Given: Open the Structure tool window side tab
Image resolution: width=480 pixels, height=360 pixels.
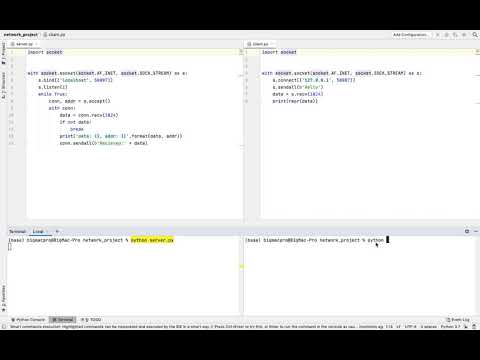Looking at the screenshot, I should pos(4,85).
